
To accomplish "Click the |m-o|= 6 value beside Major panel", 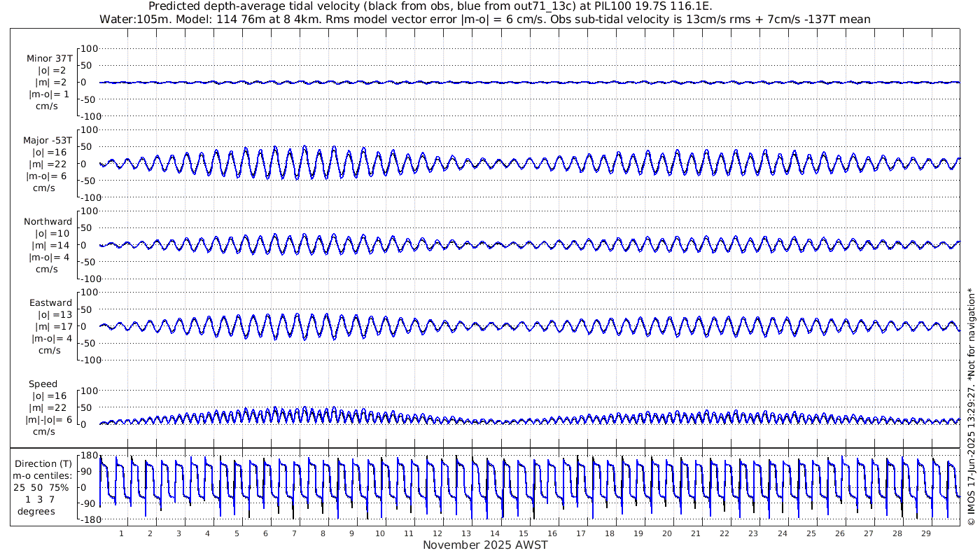I will tap(48, 176).
